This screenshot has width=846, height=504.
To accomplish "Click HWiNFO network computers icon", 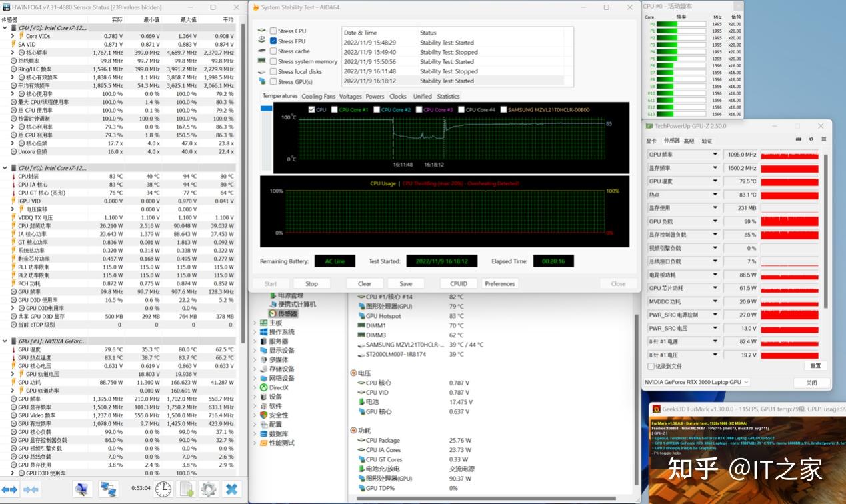I will (x=108, y=489).
